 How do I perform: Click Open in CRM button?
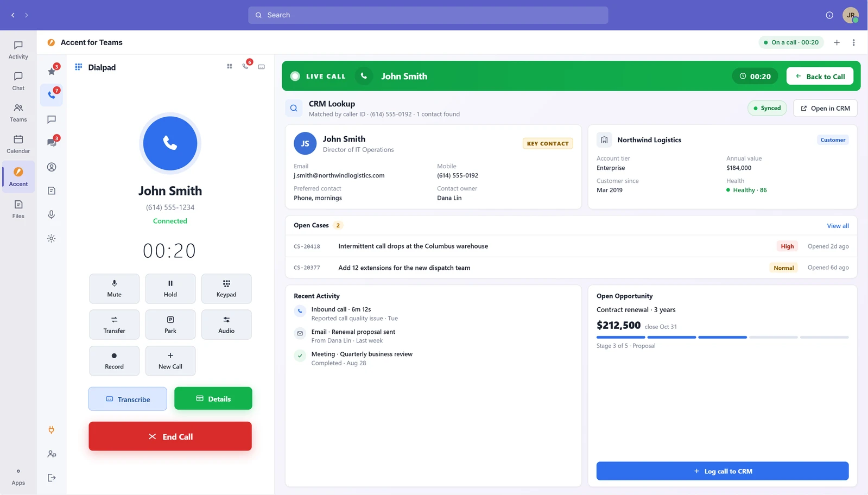(x=825, y=108)
